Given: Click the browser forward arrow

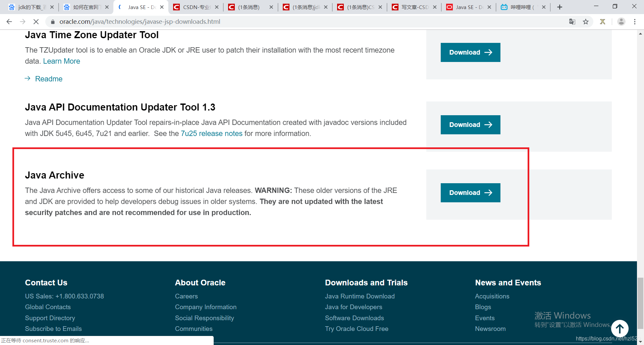Looking at the screenshot, I should (x=22, y=22).
